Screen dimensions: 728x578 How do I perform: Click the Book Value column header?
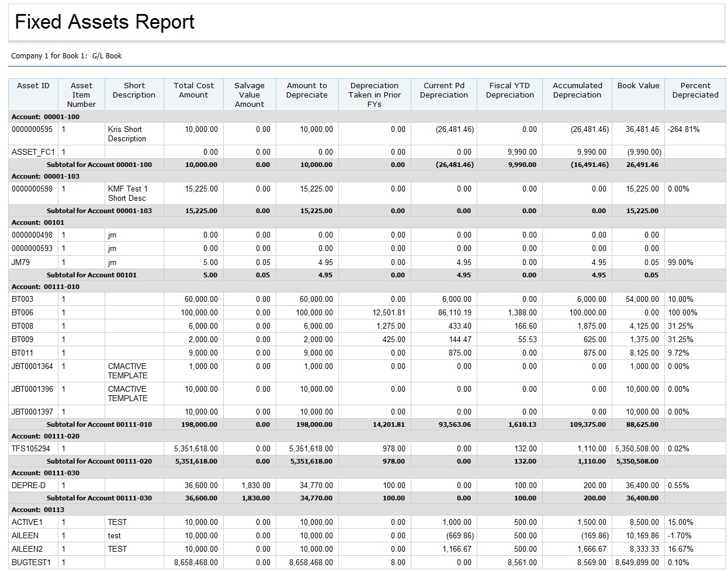(x=638, y=86)
